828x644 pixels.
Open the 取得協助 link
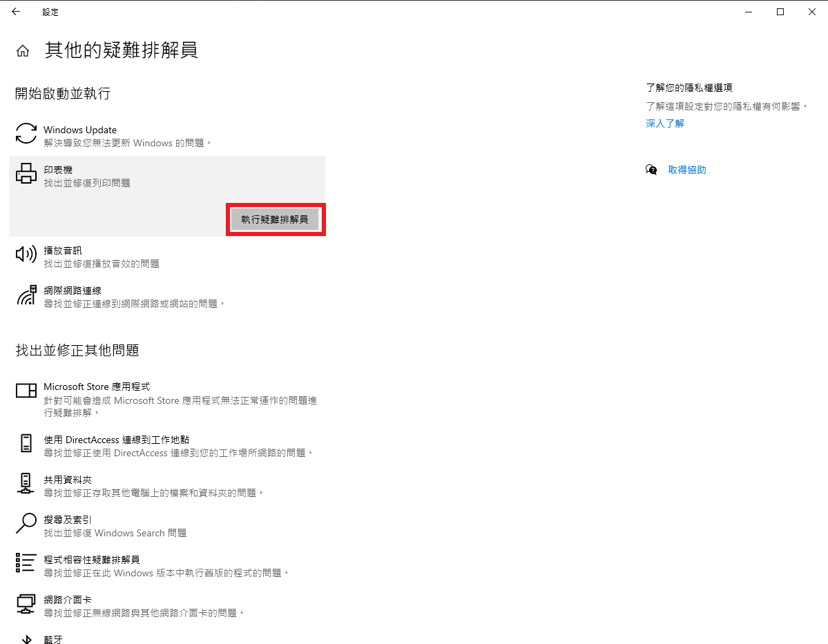(x=686, y=170)
